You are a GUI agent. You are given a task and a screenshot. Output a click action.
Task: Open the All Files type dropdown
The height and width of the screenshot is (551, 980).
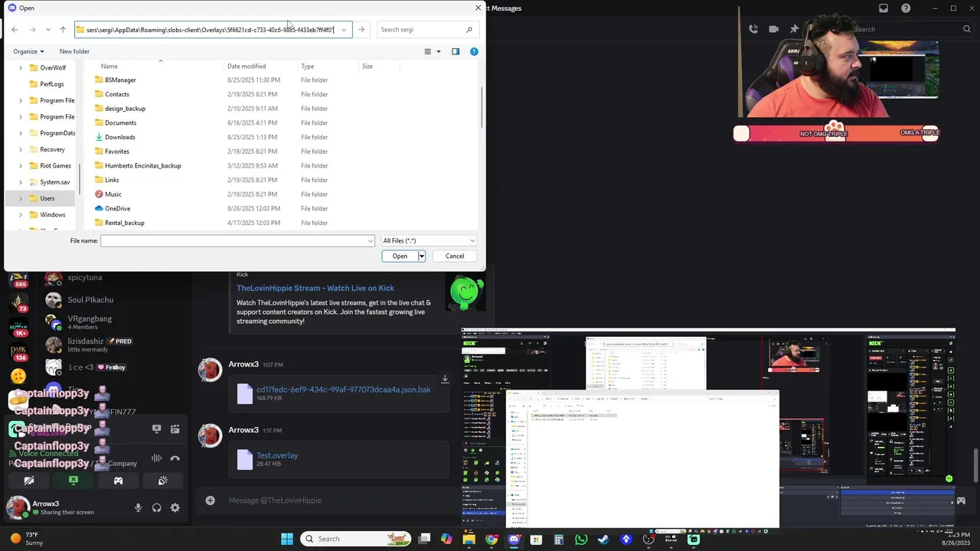coord(429,241)
